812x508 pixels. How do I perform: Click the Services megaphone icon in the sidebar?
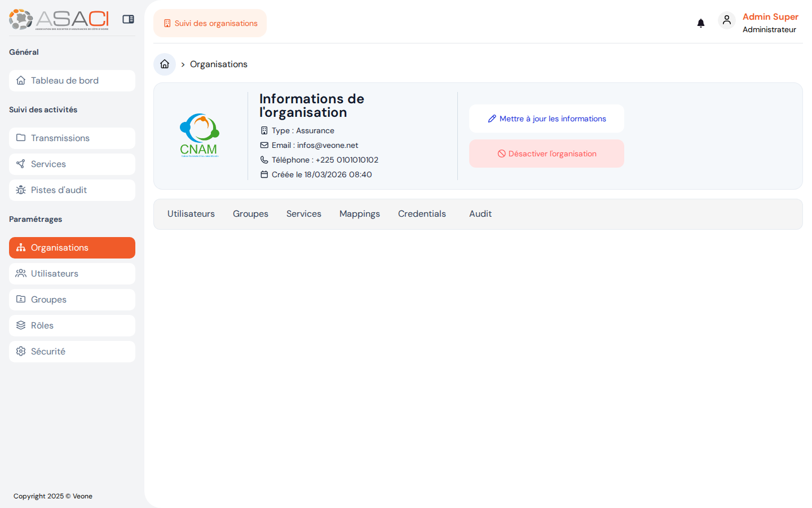click(21, 164)
